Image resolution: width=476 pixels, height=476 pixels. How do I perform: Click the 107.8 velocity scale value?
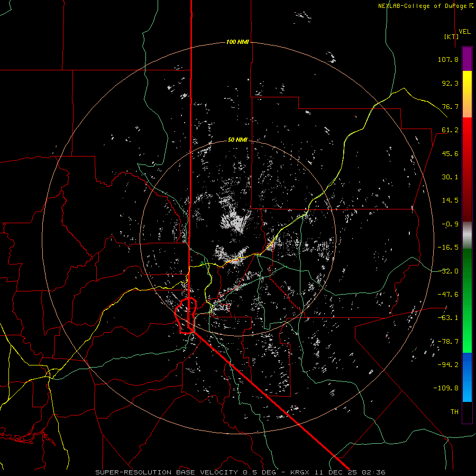pos(448,59)
